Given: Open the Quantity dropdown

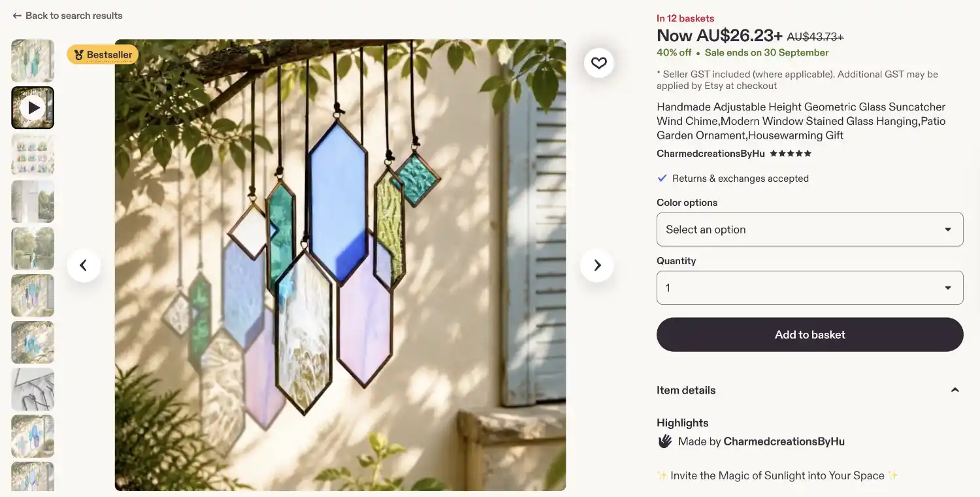Looking at the screenshot, I should [810, 288].
